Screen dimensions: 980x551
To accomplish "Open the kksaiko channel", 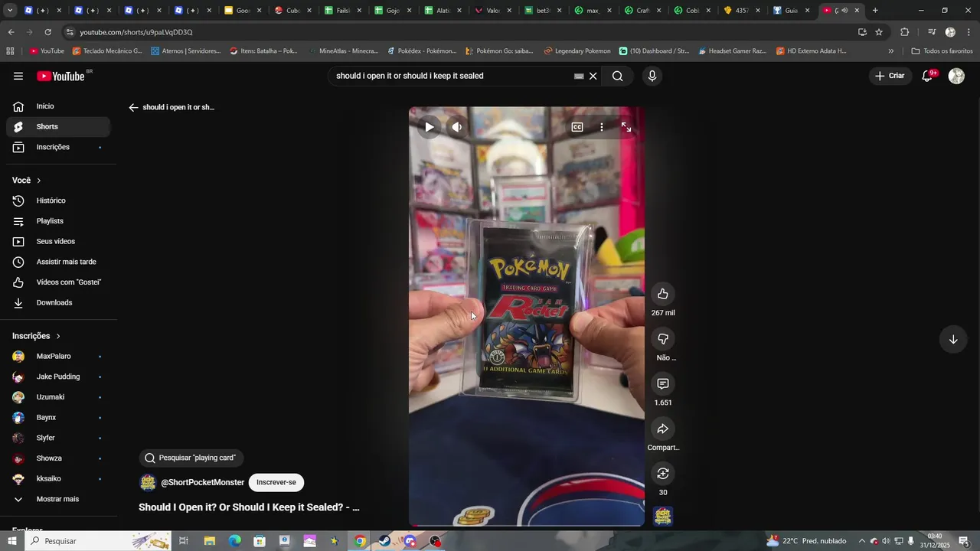I will 58,478.
